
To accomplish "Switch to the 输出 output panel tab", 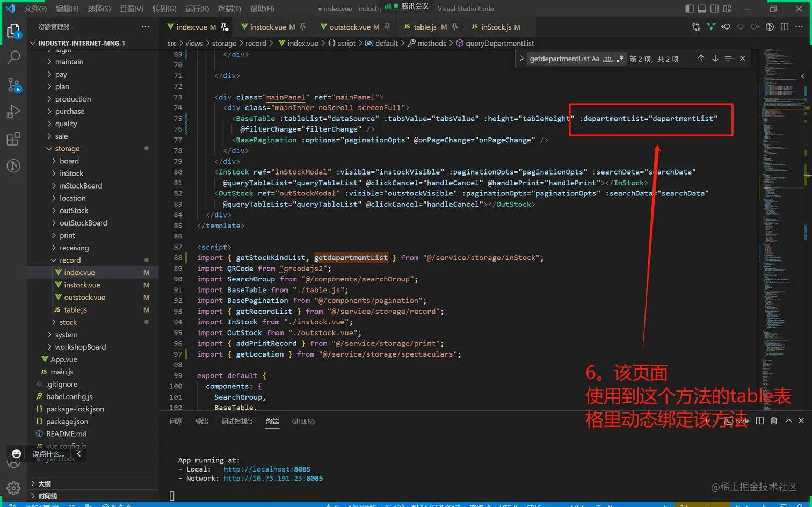I will click(x=202, y=421).
